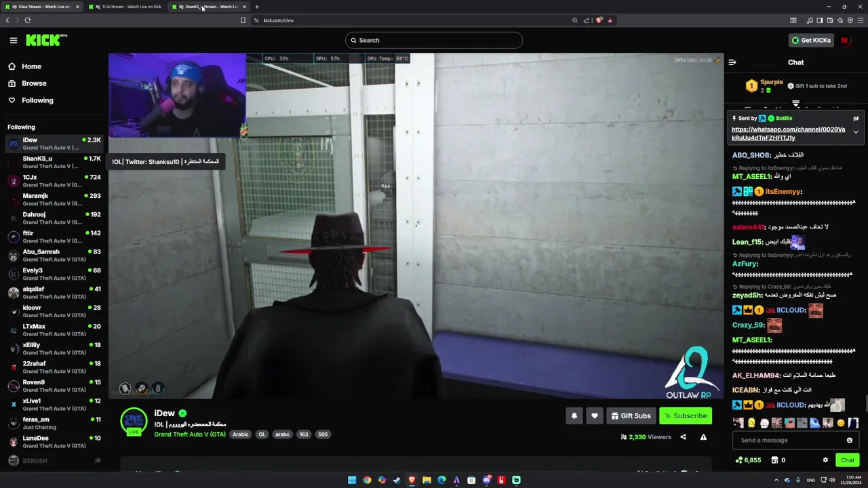Report the stream warning icon
Viewport: 868px width, 488px height.
tap(703, 437)
